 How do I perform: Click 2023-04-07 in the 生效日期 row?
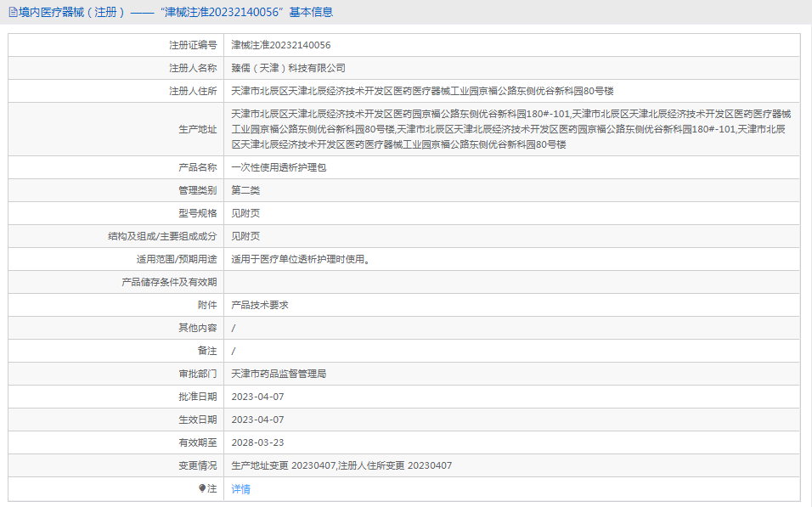pyautogui.click(x=257, y=420)
